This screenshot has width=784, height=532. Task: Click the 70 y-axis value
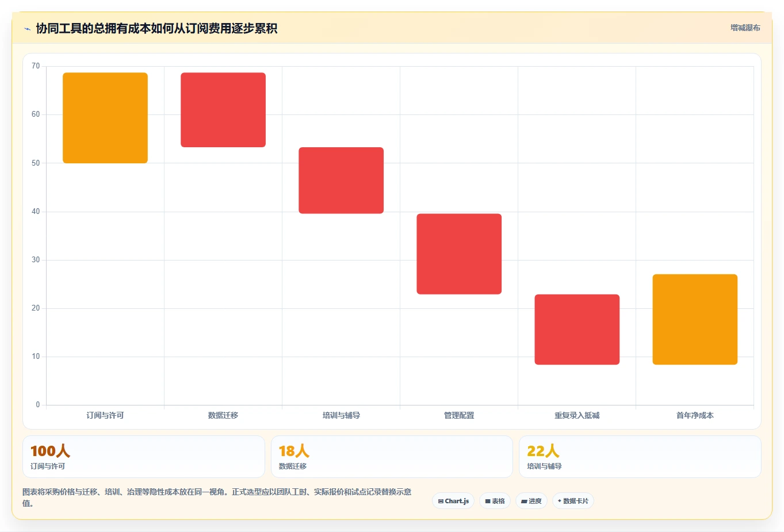[36, 66]
